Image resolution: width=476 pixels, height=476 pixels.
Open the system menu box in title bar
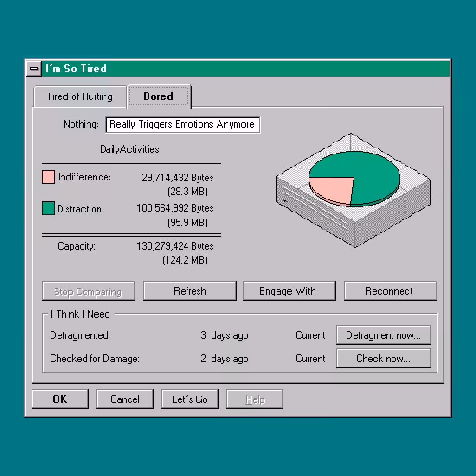pos(34,69)
